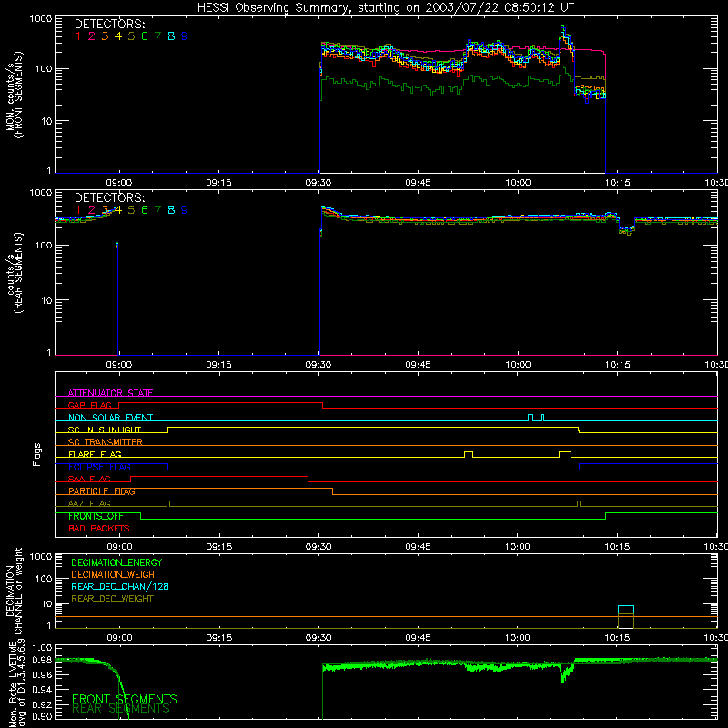Click the REAR_DEC_WEIGHT legend entry
Image resolution: width=728 pixels, height=728 pixels.
click(112, 599)
